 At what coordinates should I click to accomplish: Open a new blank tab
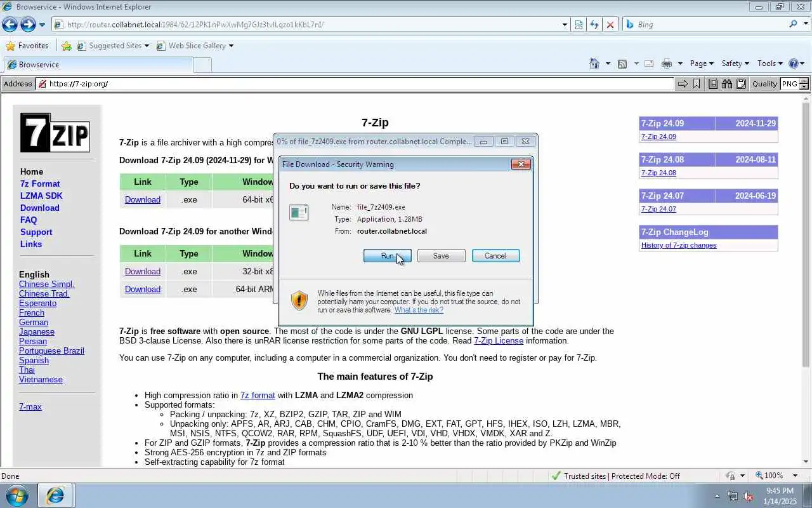(x=202, y=65)
